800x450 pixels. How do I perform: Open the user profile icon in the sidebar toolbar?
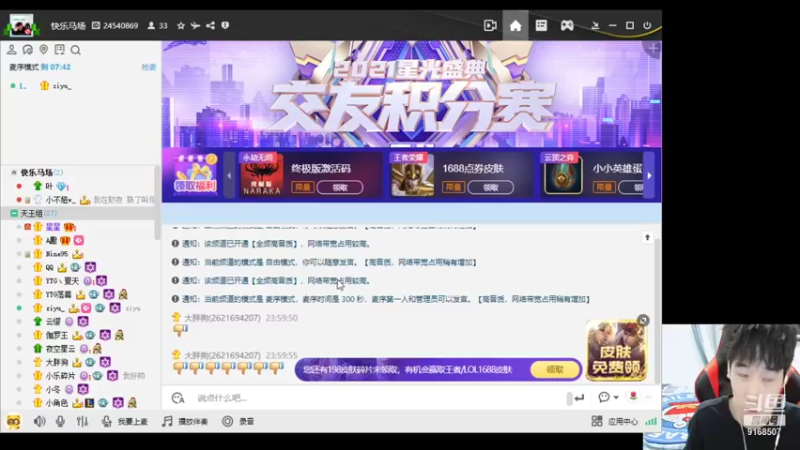click(x=11, y=49)
